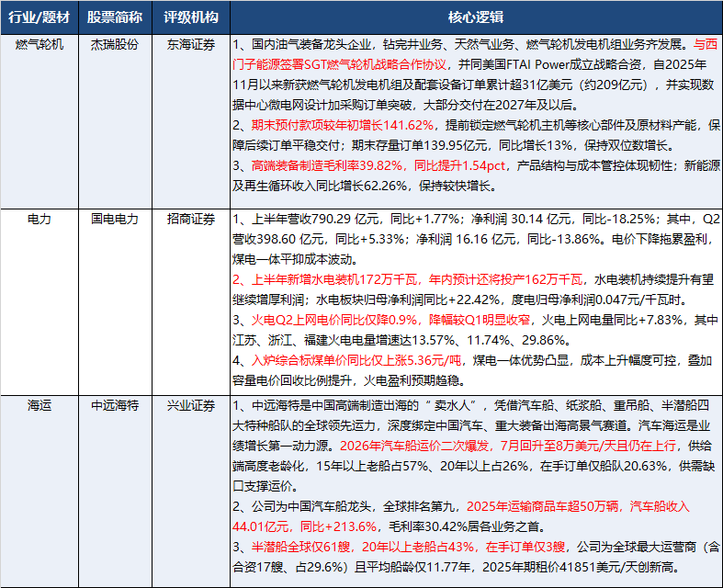Viewport: 723px width, 588px height.
Task: Click the 股票简称 column header
Action: pos(115,17)
